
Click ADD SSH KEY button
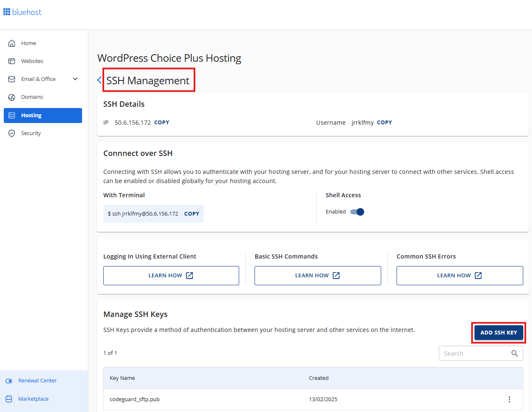pyautogui.click(x=498, y=332)
